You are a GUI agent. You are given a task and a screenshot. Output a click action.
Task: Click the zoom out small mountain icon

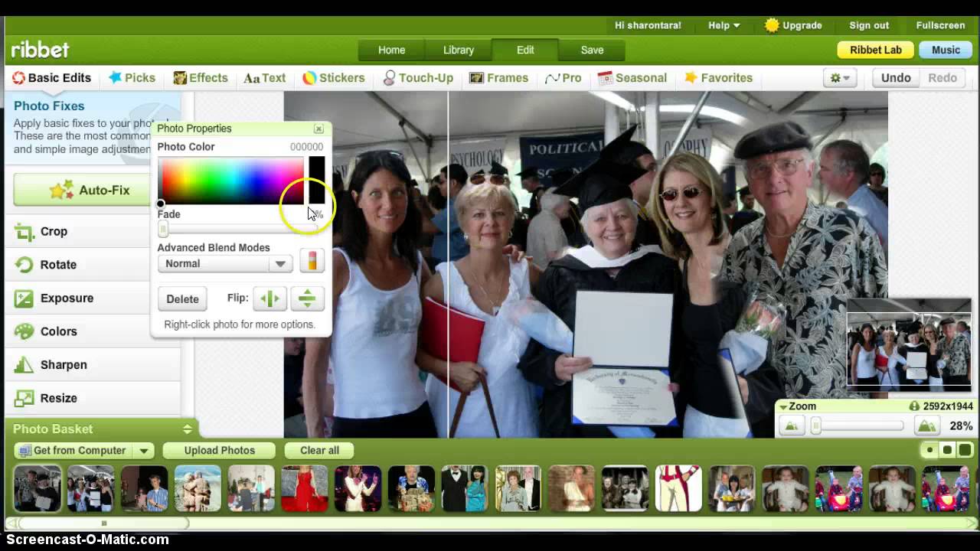[x=792, y=426]
